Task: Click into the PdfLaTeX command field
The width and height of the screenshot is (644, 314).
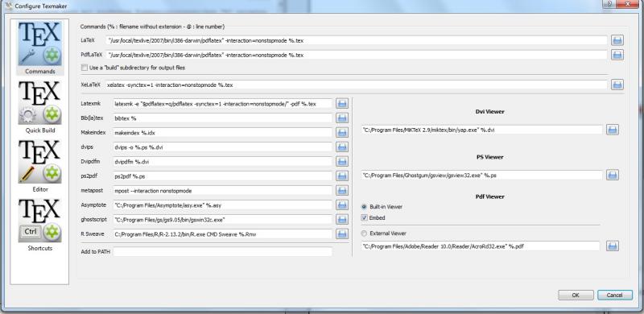Action: click(x=356, y=55)
